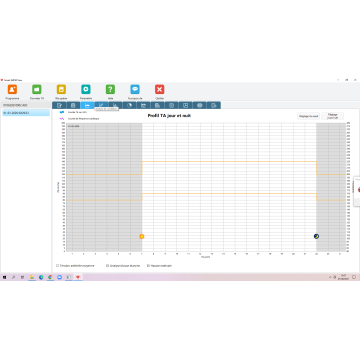Click the yellow Récupérer icon

tap(61, 89)
